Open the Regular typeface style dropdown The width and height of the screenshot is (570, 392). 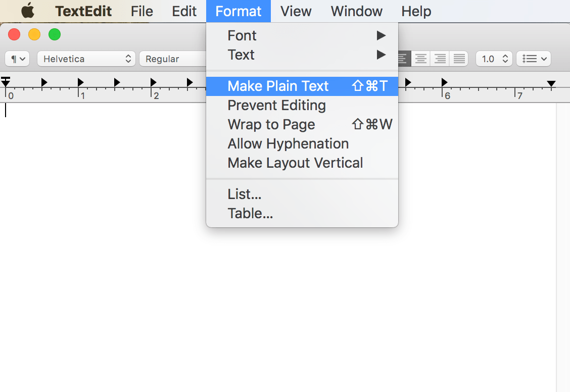173,59
